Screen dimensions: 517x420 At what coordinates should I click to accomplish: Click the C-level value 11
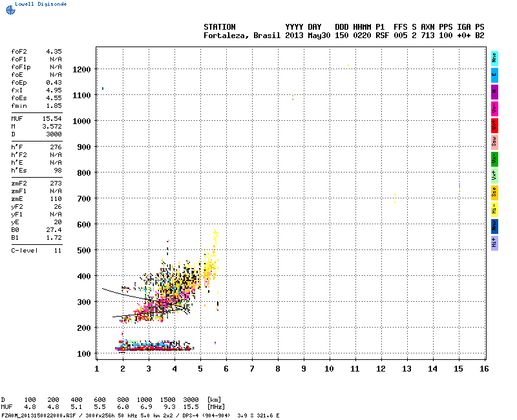(x=58, y=251)
